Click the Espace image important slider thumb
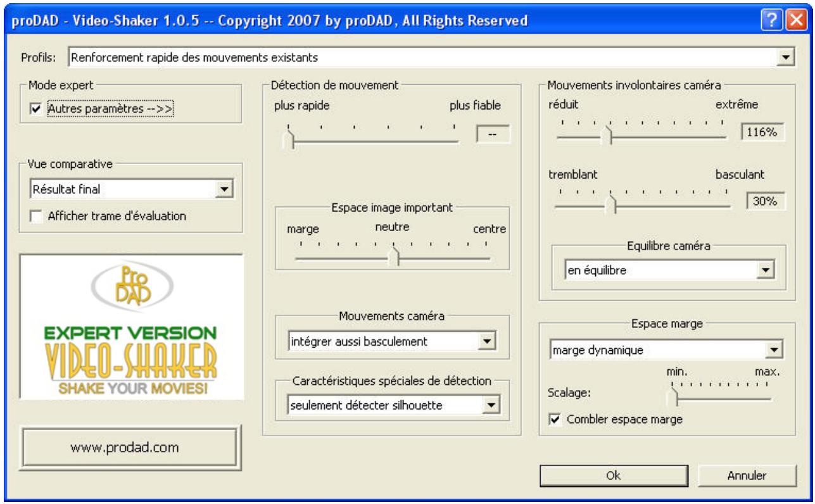This screenshot has height=504, width=815. pos(394,256)
